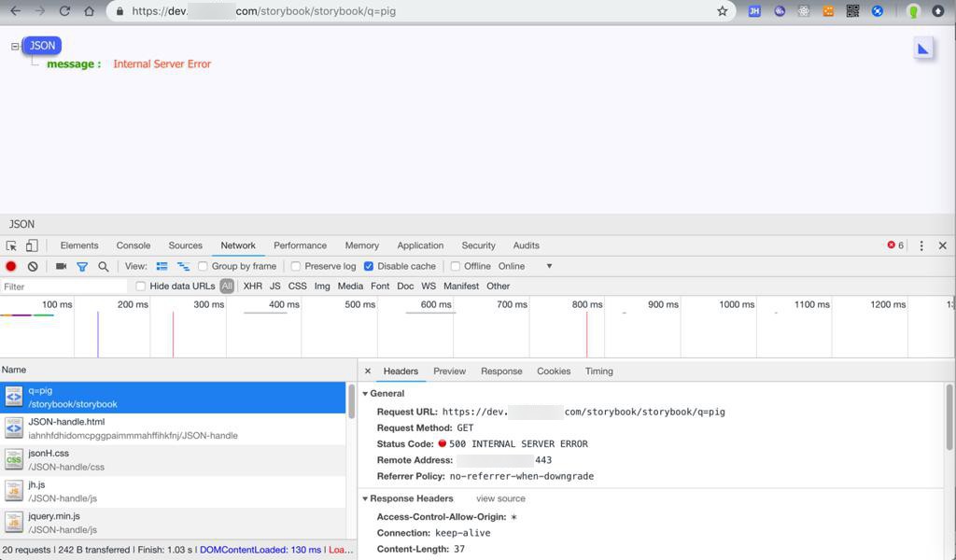Show the overview waterfall view icon

[x=183, y=266]
